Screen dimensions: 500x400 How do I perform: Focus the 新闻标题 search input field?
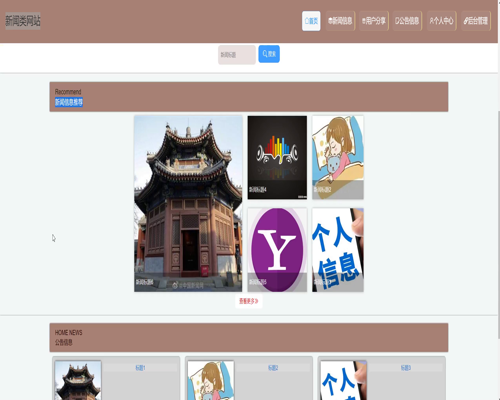coord(237,55)
